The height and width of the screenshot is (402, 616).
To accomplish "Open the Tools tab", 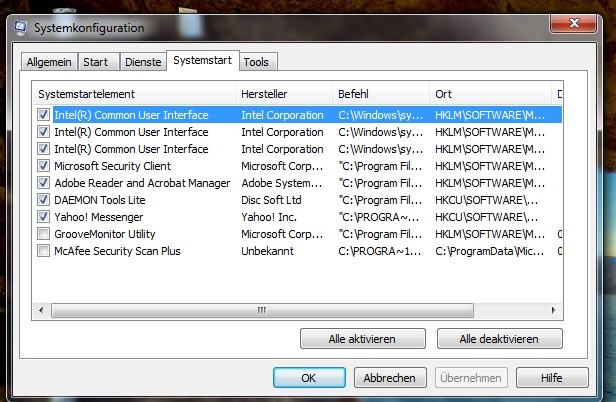I will point(258,62).
